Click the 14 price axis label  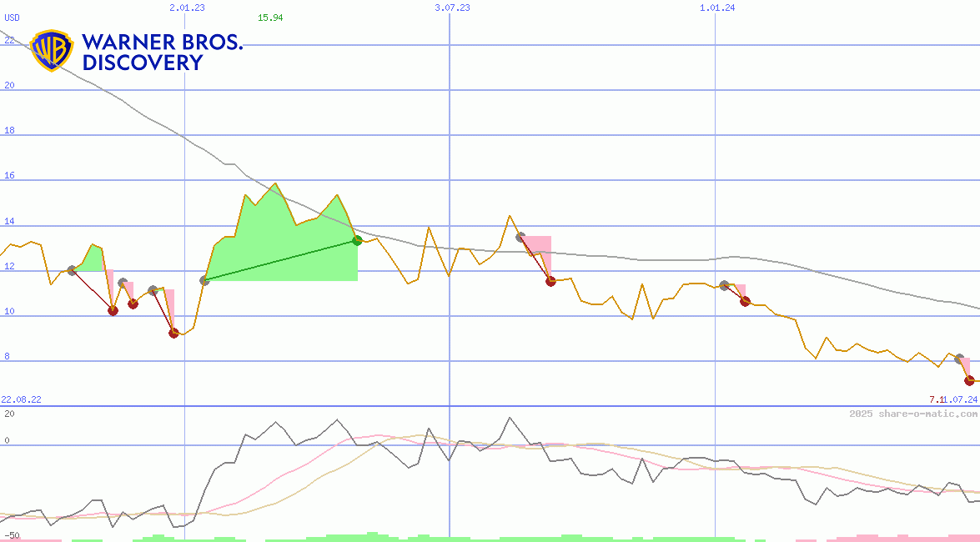tap(9, 221)
